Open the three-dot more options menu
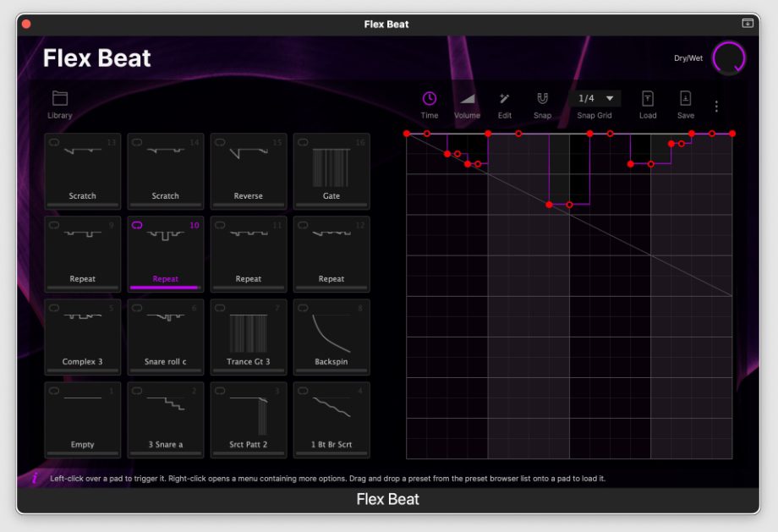The width and height of the screenshot is (778, 532). [716, 107]
